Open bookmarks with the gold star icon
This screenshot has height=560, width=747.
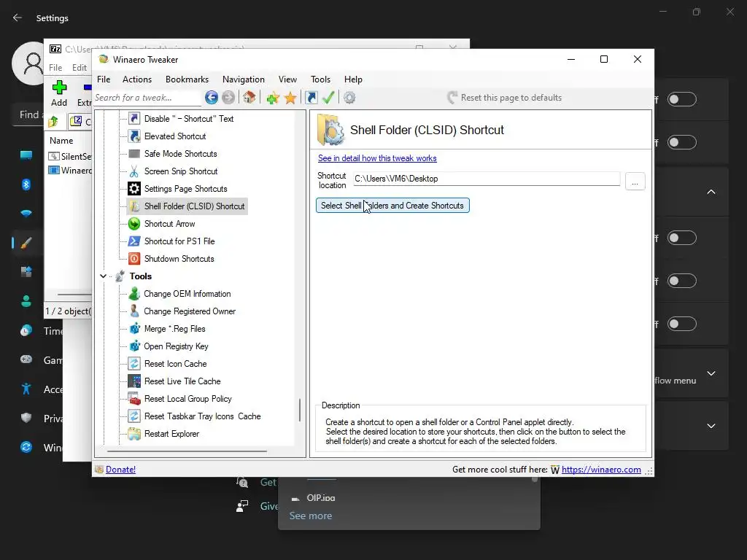(290, 98)
